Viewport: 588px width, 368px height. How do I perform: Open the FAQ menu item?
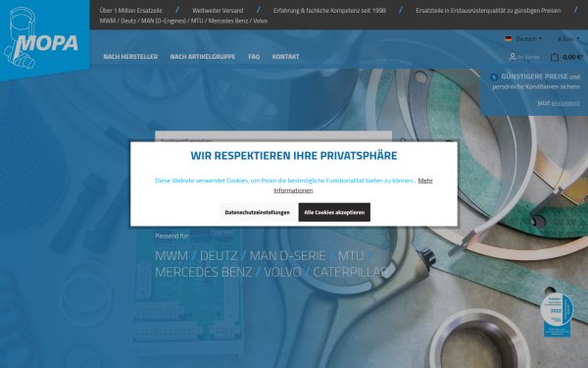[254, 57]
